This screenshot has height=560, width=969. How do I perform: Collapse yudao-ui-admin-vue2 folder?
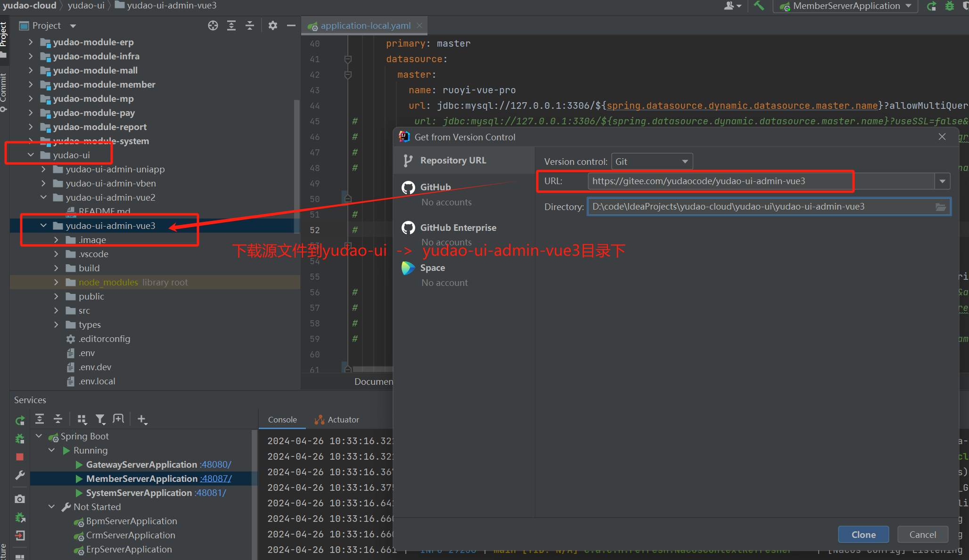[x=43, y=197]
